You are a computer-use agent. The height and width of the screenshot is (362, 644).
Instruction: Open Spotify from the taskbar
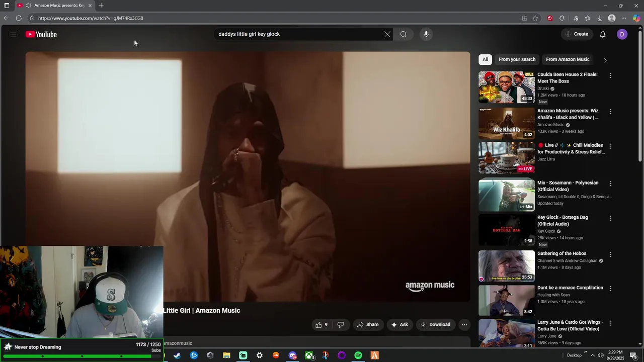pos(358,355)
